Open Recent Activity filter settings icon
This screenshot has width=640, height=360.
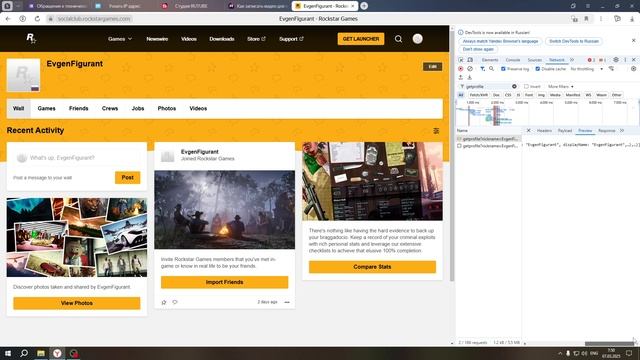[x=436, y=131]
